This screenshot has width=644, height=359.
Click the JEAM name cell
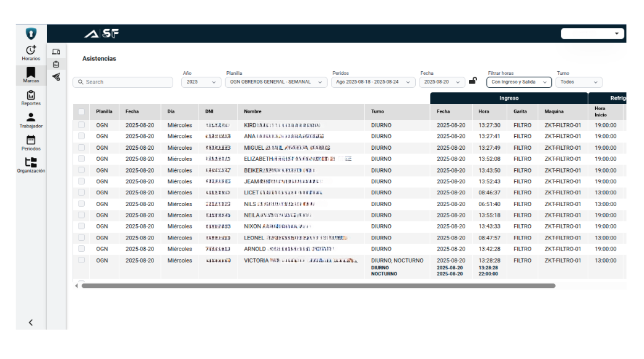point(283,181)
